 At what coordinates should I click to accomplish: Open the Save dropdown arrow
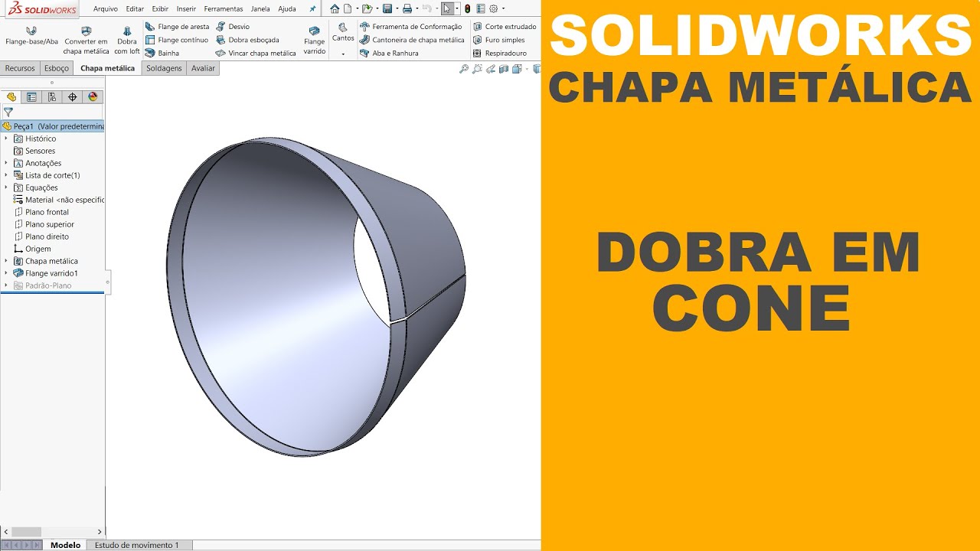[396, 9]
